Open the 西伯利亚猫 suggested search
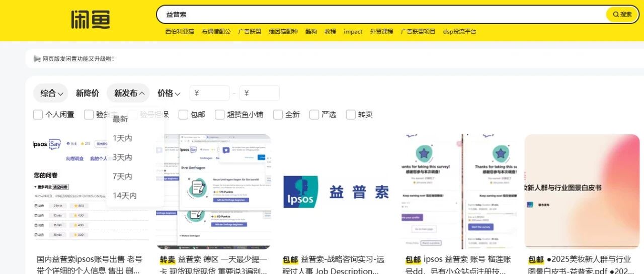644x274 pixels. click(180, 31)
